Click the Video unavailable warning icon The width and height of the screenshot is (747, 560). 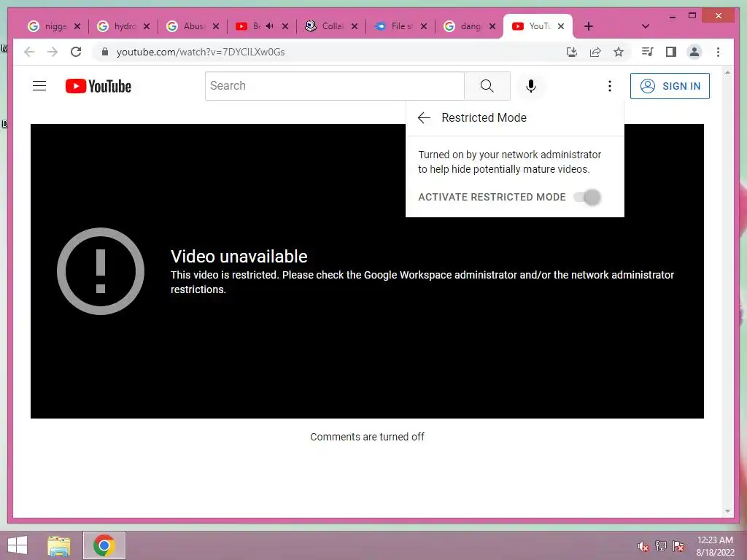point(101,271)
